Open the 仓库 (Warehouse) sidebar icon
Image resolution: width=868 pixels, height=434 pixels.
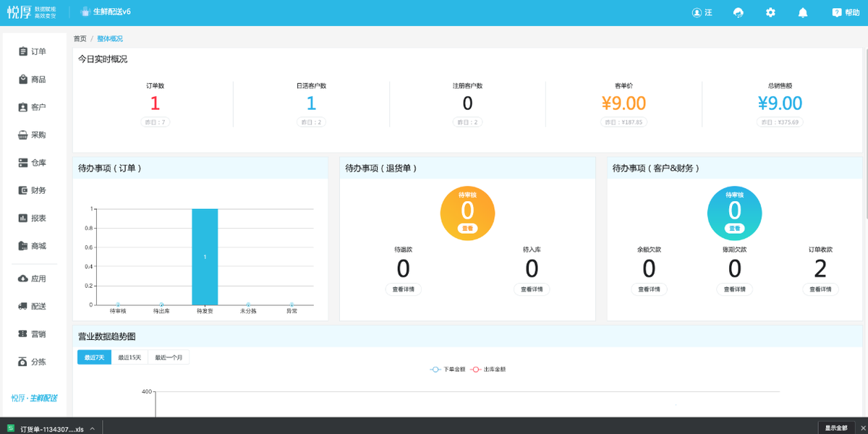23,163
